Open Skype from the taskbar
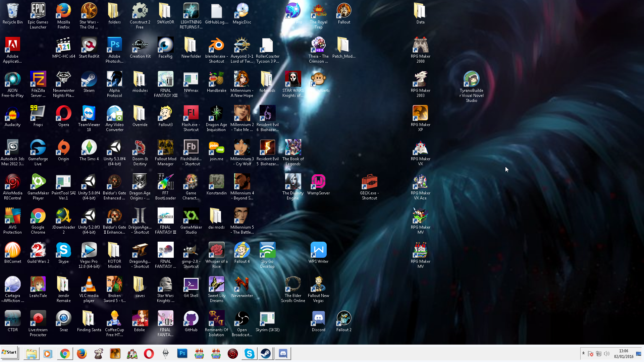Viewport: 644px width, 362px height. click(x=249, y=354)
